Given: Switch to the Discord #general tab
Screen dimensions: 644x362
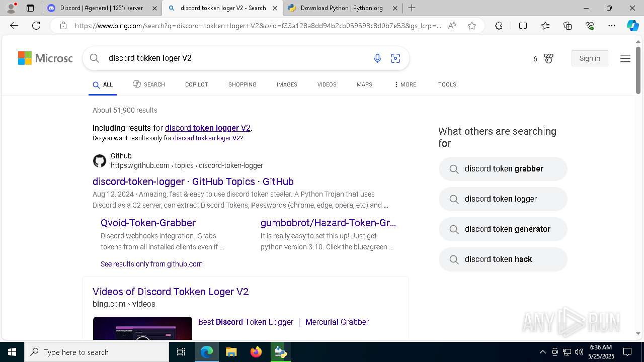Looking at the screenshot, I should coord(101,8).
